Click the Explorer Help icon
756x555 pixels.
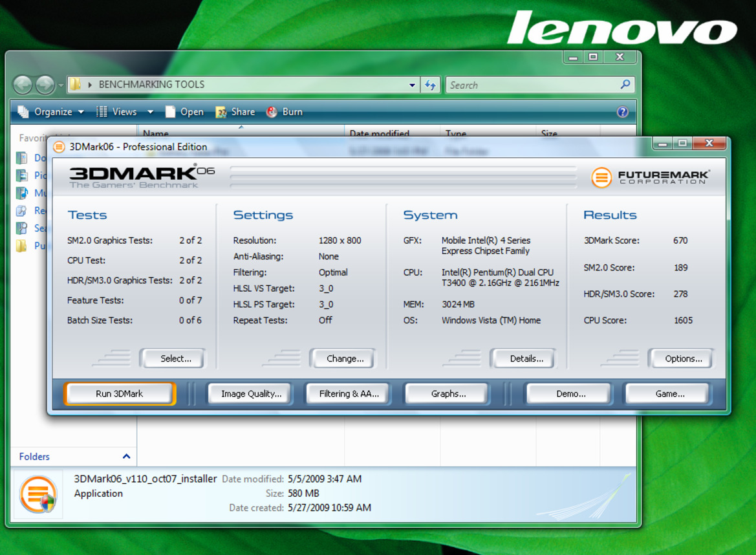coord(622,112)
